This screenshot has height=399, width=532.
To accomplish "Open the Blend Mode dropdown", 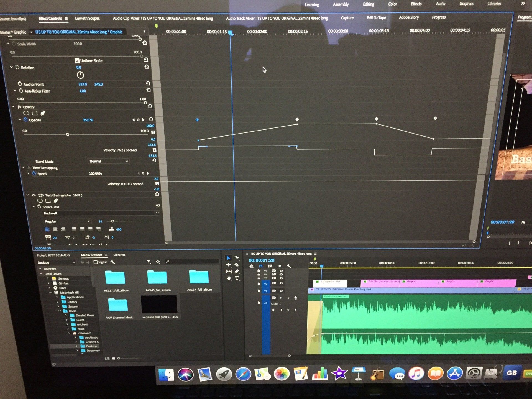I will coord(109,161).
